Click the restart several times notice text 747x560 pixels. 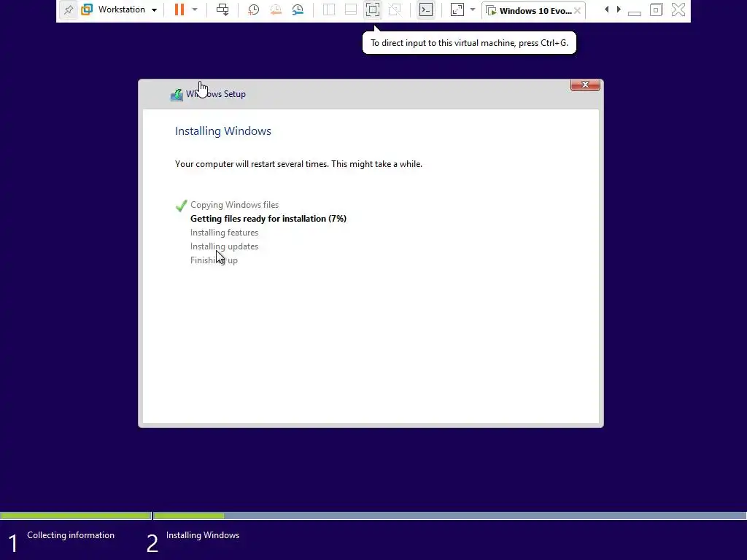298,164
